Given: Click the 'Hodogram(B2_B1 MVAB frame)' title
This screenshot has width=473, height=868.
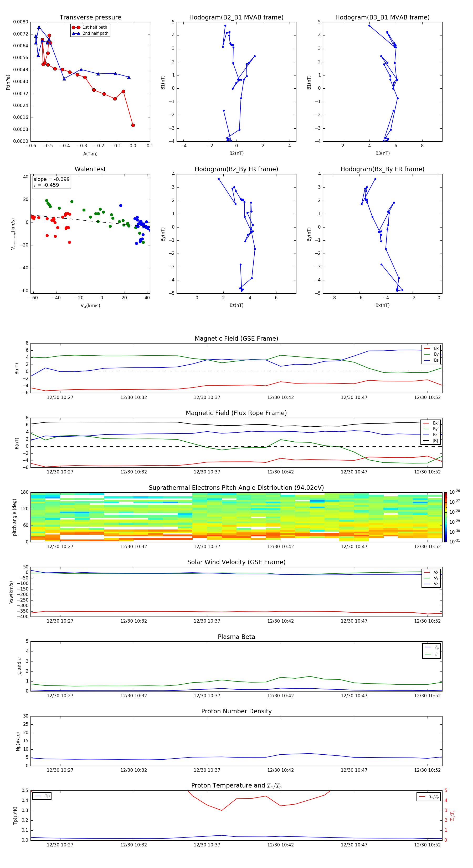Looking at the screenshot, I should coord(236,18).
